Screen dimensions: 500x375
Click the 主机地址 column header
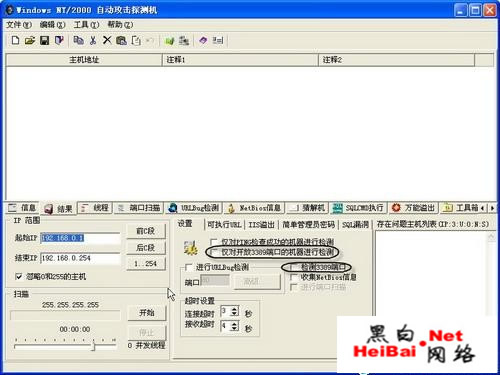[84, 60]
